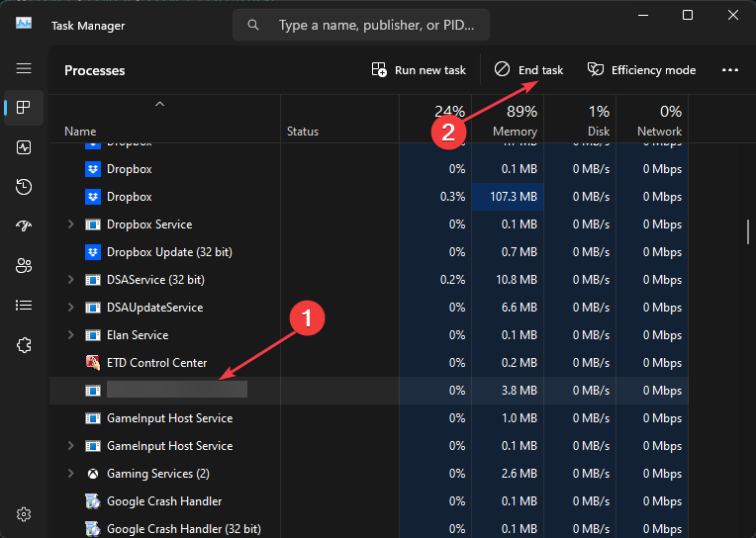Click the Google Crash Handler (32 bit) icon
This screenshot has width=756, height=538.
point(93,529)
